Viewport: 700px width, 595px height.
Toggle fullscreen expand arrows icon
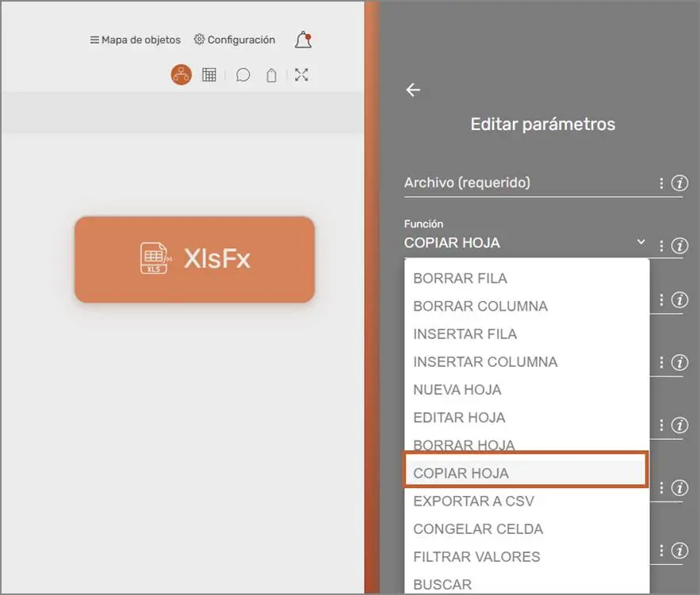pyautogui.click(x=302, y=74)
